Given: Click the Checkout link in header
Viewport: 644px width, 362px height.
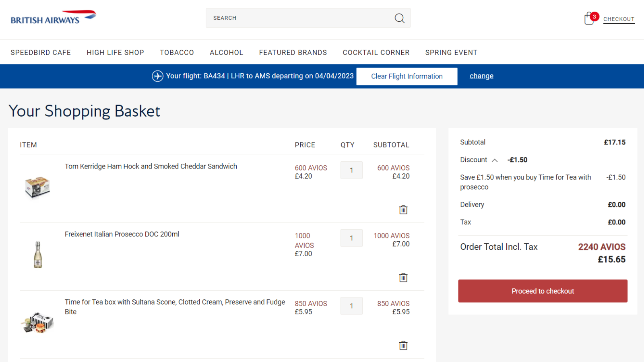Looking at the screenshot, I should 619,19.
